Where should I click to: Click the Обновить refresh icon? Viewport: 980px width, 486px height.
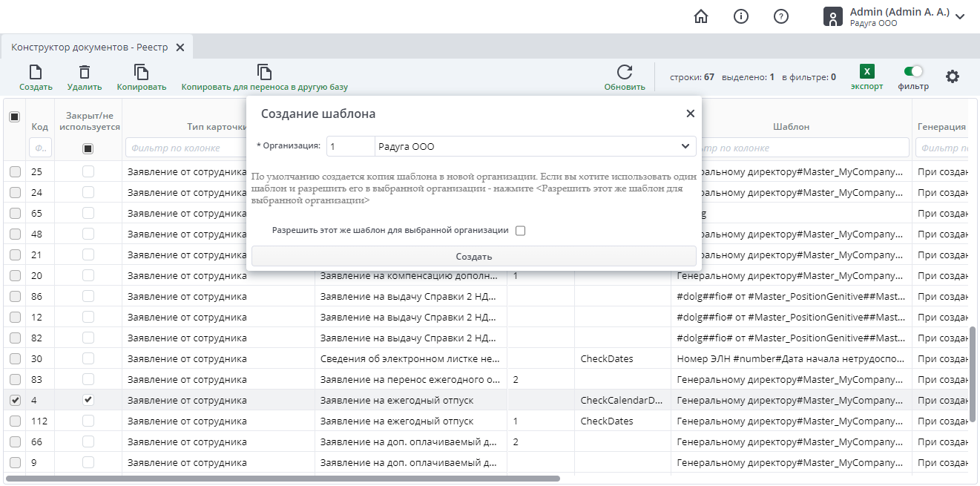[623, 70]
